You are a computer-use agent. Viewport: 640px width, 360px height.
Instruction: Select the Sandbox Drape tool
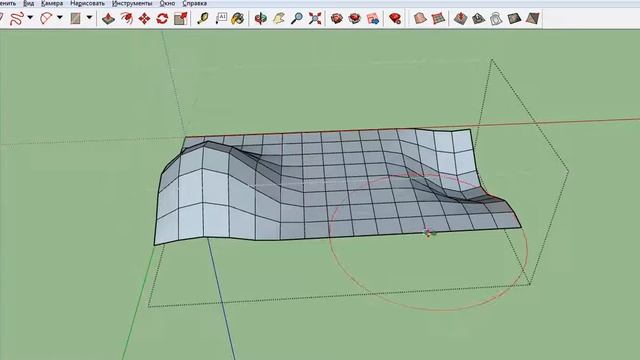click(x=496, y=18)
